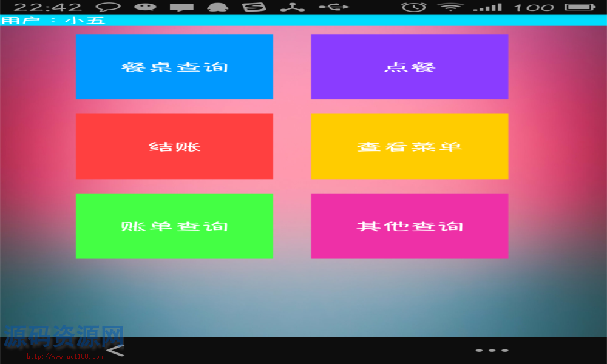Tap the green 账单查询 bill query tile
This screenshot has height=364, width=607.
click(174, 226)
